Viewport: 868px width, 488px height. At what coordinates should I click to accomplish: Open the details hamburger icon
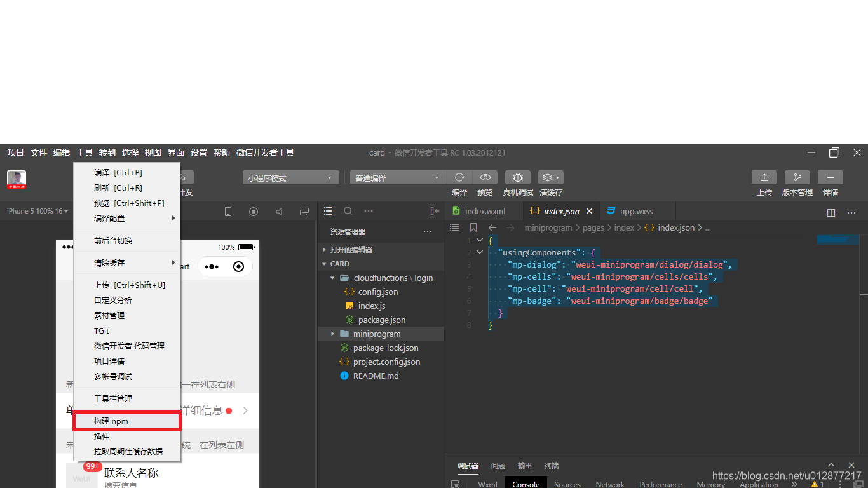831,178
